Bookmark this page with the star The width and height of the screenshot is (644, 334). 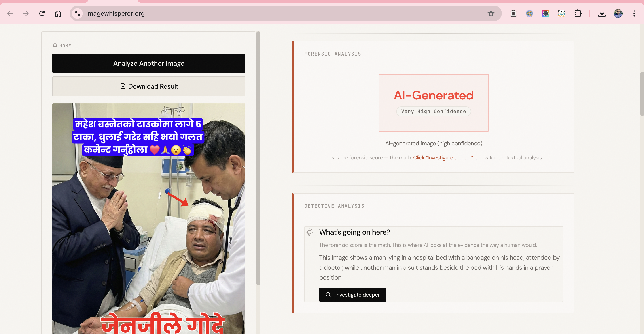[491, 13]
